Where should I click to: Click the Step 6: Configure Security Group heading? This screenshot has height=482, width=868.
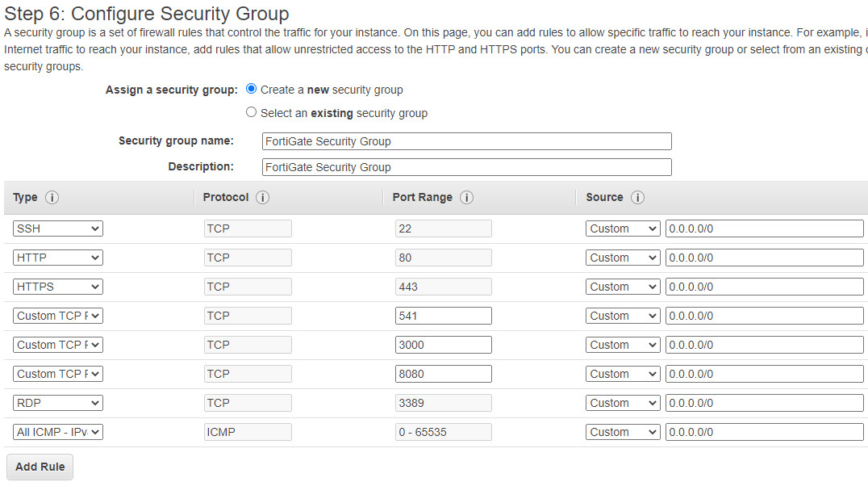[x=147, y=13]
